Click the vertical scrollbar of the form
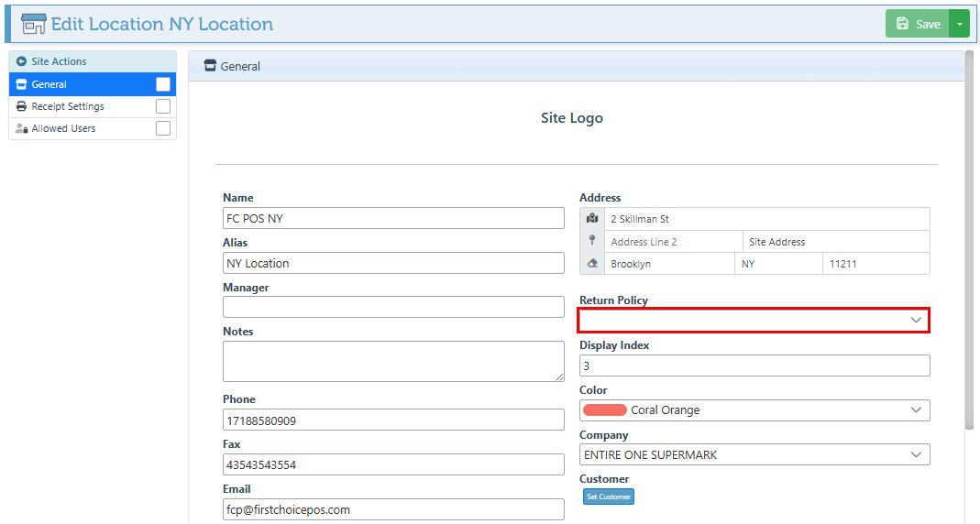 pyautogui.click(x=969, y=240)
